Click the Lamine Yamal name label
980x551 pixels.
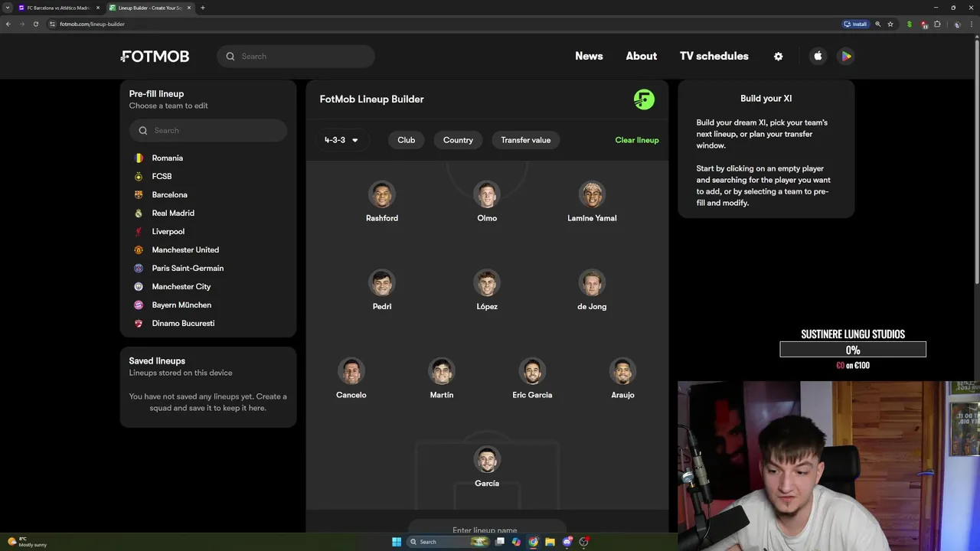tap(592, 218)
